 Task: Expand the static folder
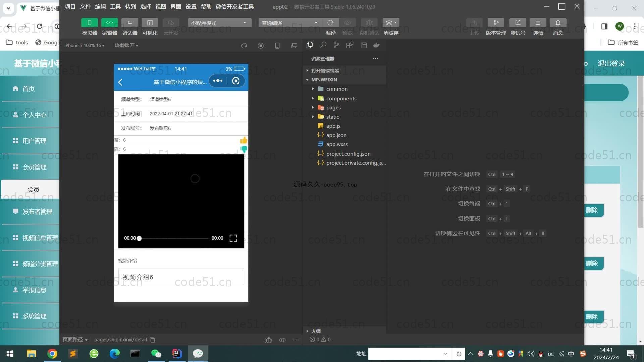click(x=345, y=117)
